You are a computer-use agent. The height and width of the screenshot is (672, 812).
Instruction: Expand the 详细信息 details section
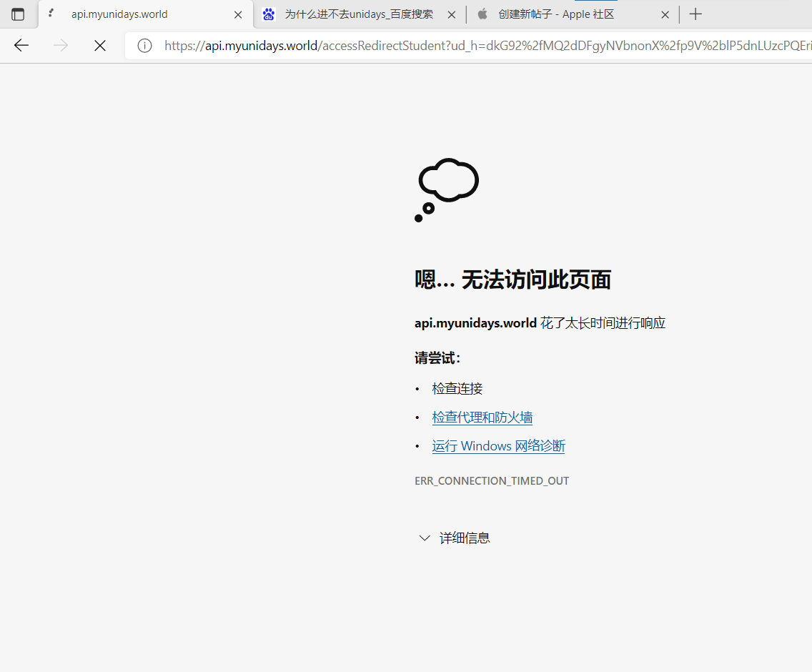[455, 538]
